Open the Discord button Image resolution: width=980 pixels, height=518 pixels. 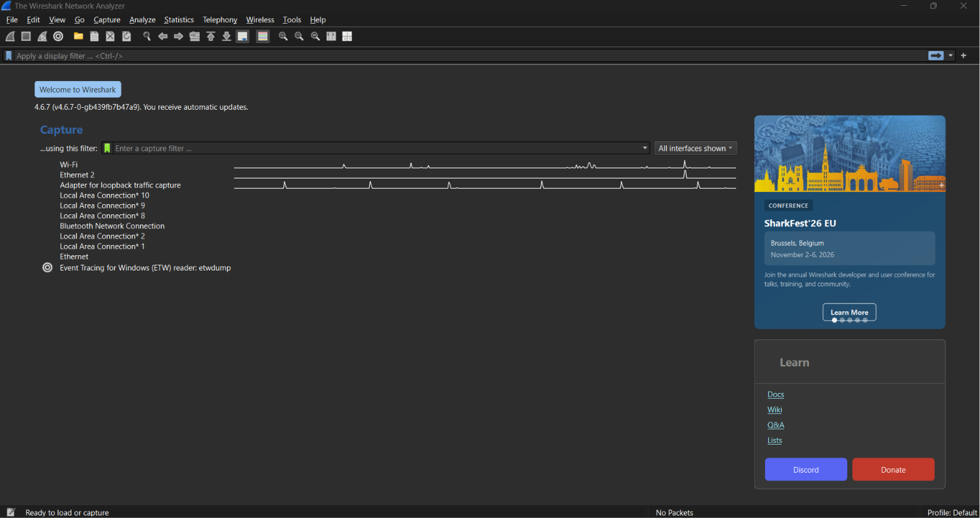[x=806, y=470]
